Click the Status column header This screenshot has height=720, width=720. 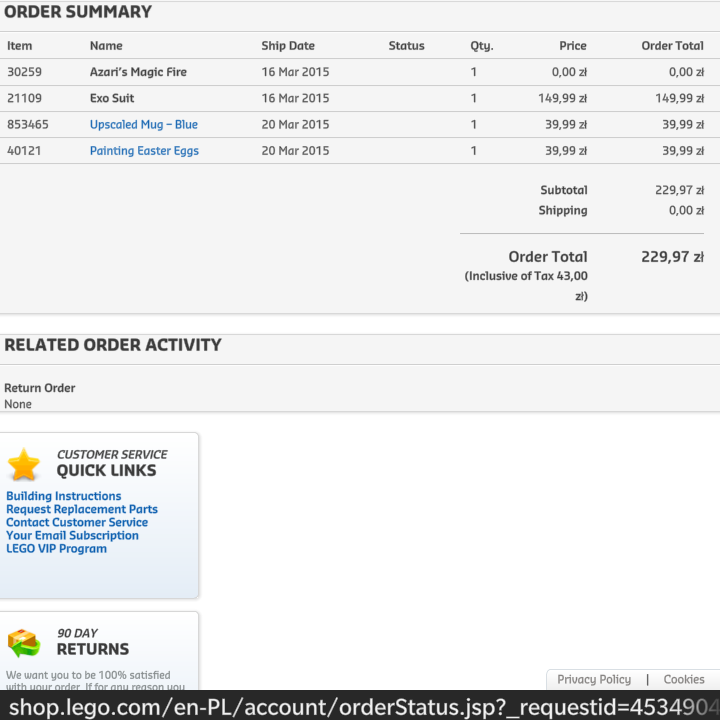(x=406, y=46)
